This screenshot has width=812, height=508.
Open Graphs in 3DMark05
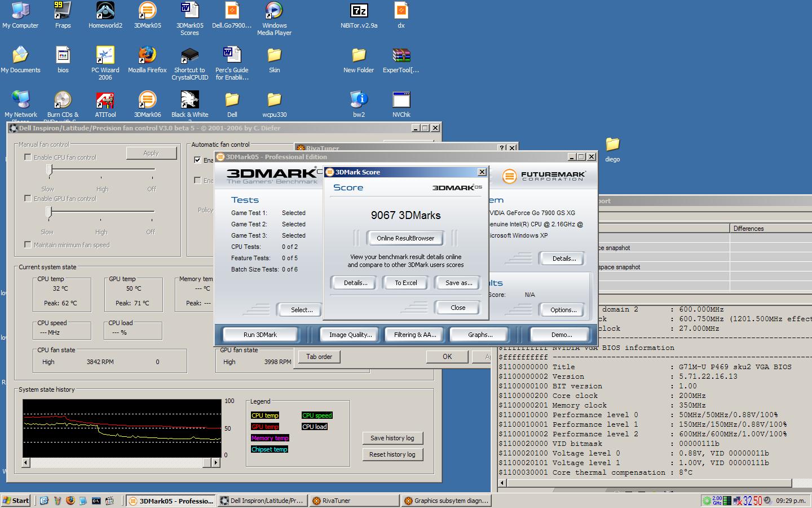[x=480, y=335]
